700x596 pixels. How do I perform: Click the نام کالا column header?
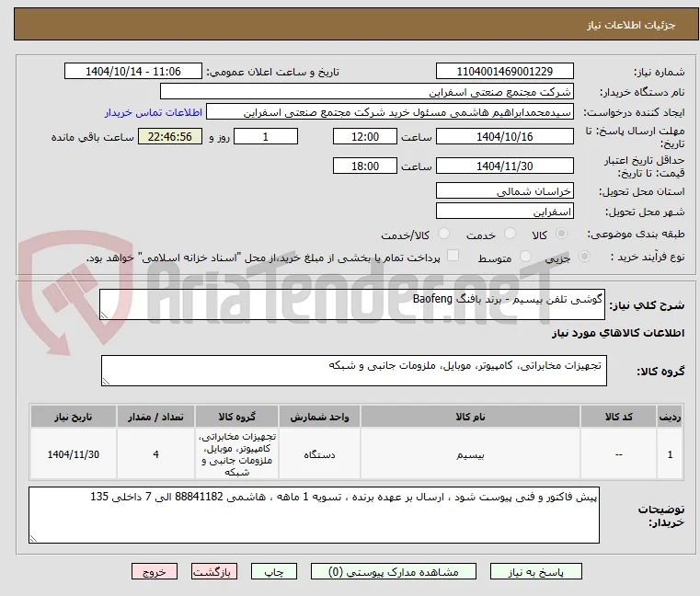pyautogui.click(x=471, y=417)
